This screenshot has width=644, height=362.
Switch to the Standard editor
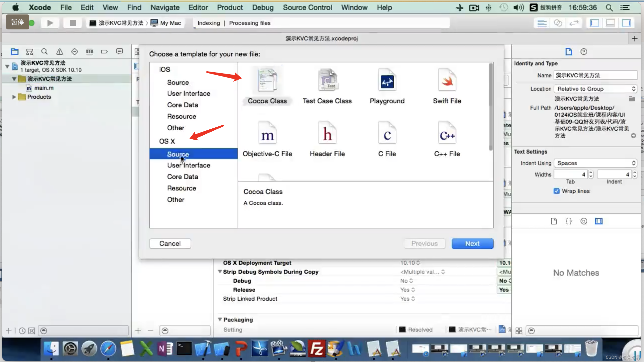tap(542, 23)
